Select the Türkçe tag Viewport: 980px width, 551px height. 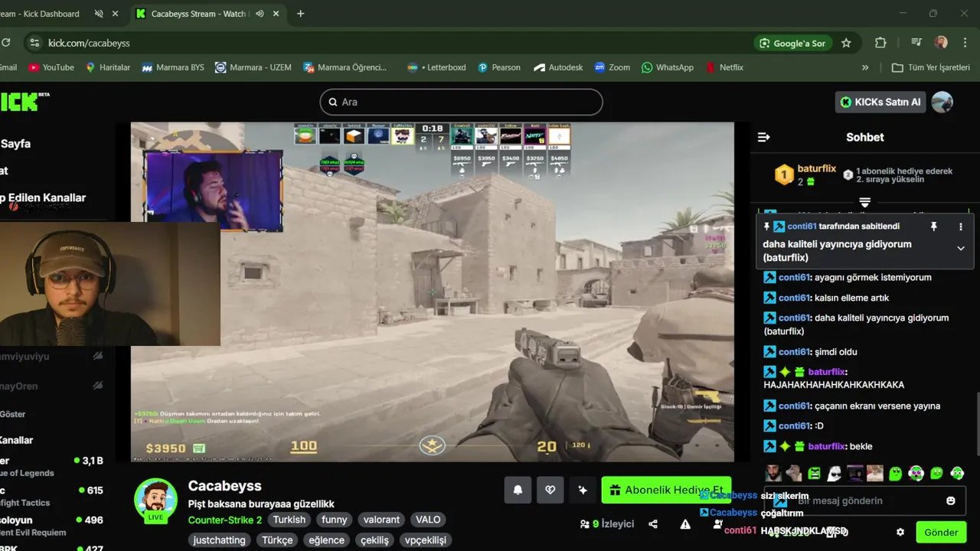pyautogui.click(x=277, y=540)
